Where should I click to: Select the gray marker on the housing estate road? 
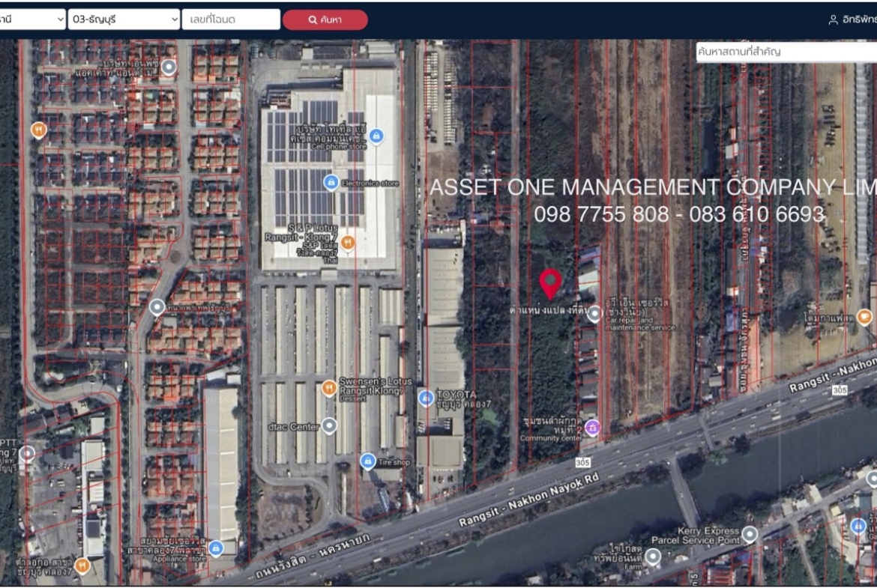(157, 307)
